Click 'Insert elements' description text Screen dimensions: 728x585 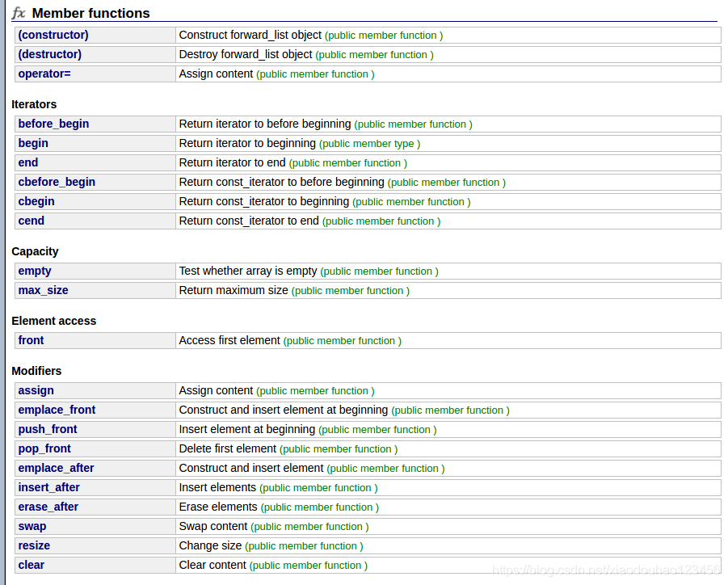coord(217,487)
